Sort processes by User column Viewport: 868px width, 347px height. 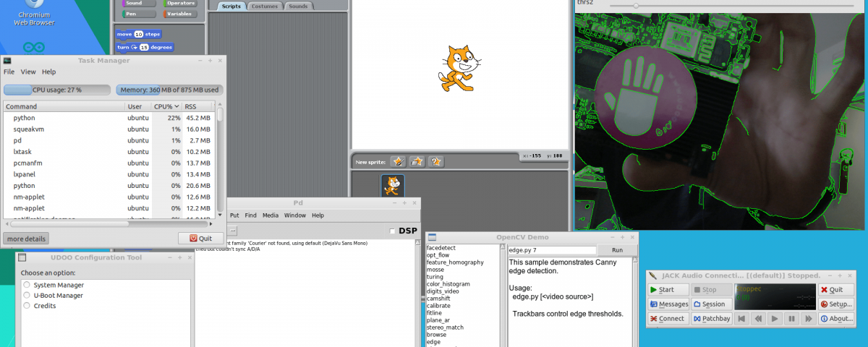pyautogui.click(x=137, y=106)
